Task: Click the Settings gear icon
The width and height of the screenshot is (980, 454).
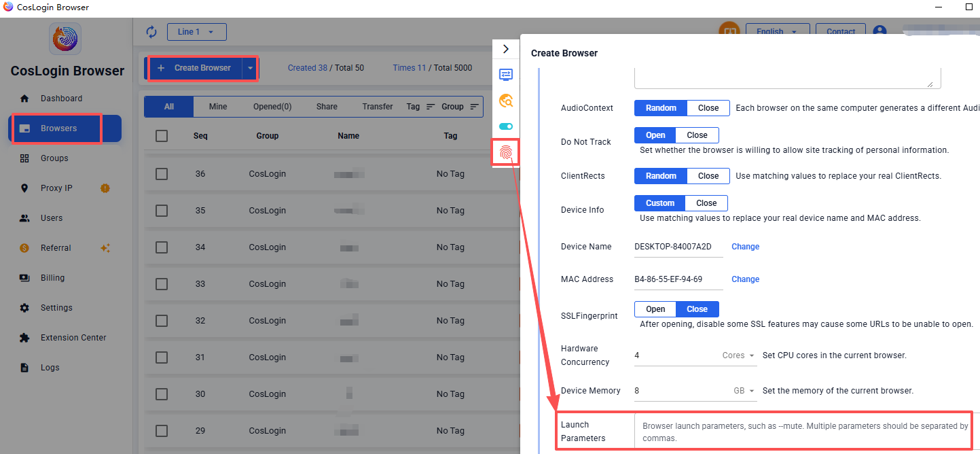Action: 24,308
